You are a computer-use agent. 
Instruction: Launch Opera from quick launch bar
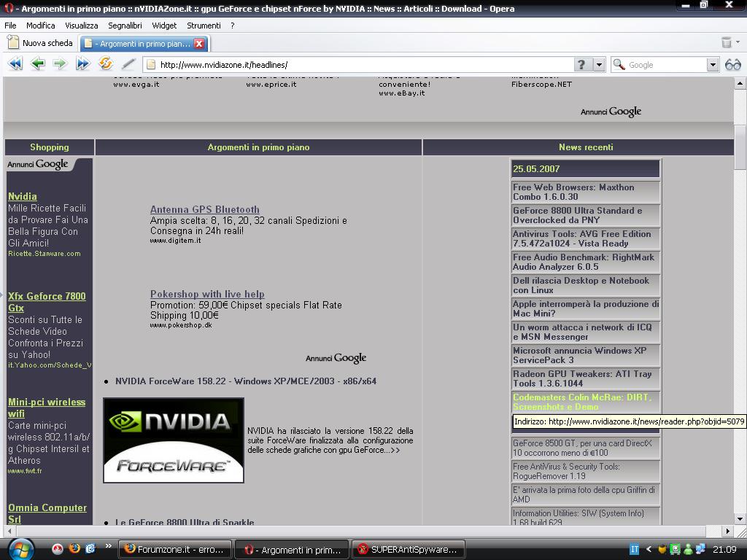tap(58, 549)
